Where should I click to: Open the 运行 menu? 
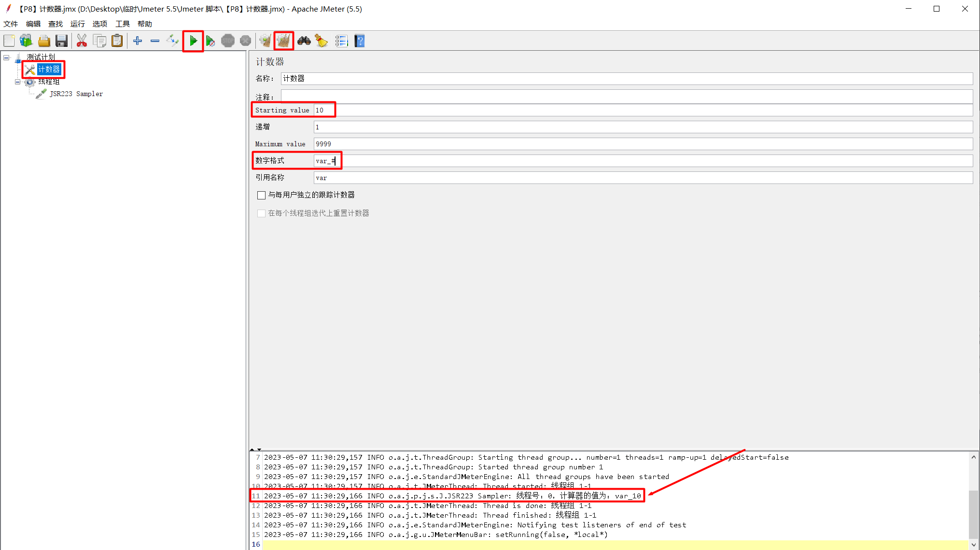[x=77, y=24]
